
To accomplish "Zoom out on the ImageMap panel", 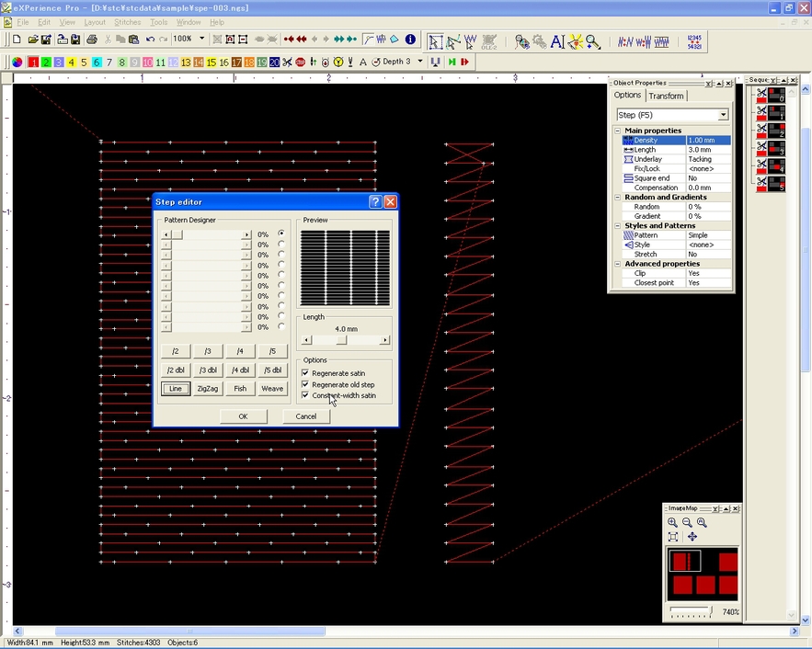I will coord(687,523).
